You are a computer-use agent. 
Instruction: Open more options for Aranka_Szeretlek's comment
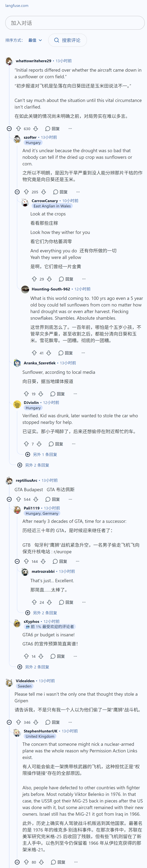point(75,394)
